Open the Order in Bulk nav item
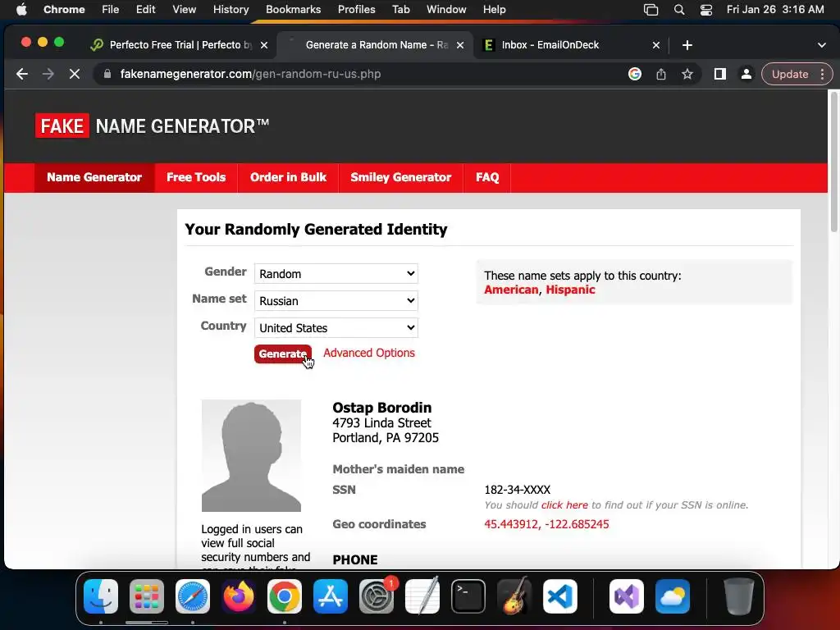Screen dimensions: 840x630 (x=288, y=177)
